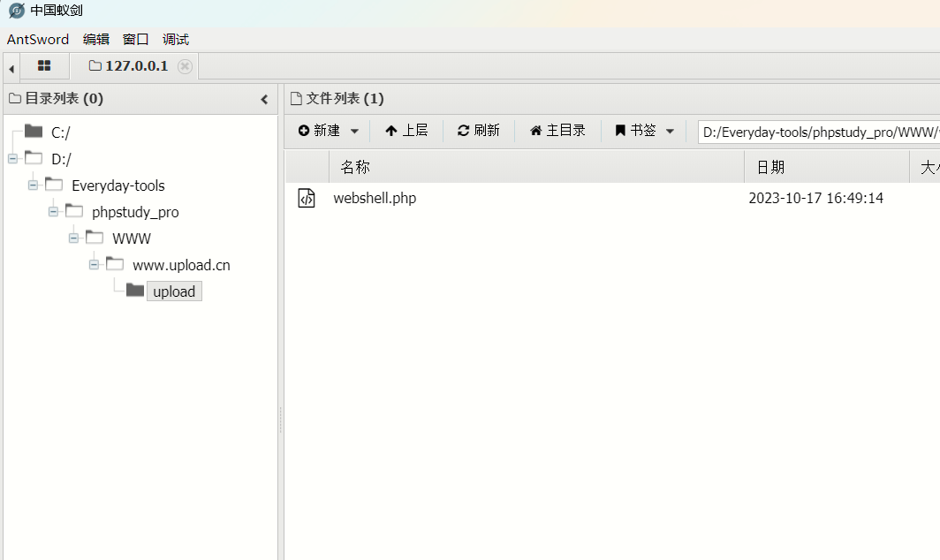Collapse the phpstudy_pro tree node
The image size is (940, 560).
tap(54, 212)
